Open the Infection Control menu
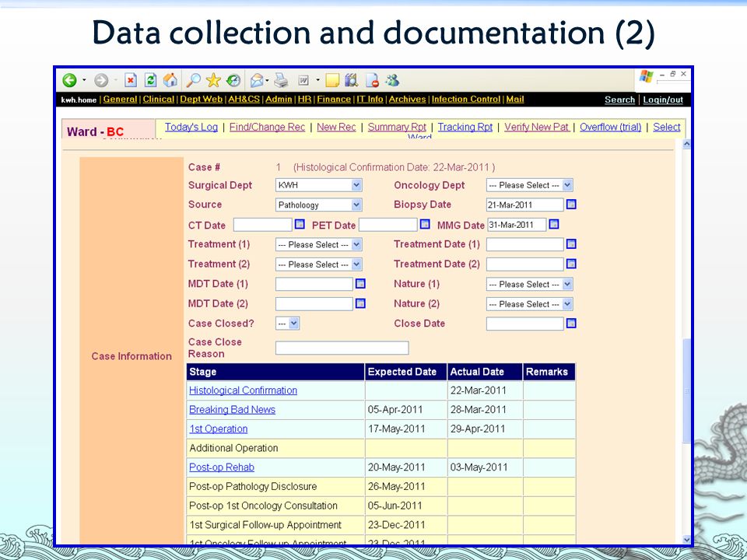 (466, 99)
